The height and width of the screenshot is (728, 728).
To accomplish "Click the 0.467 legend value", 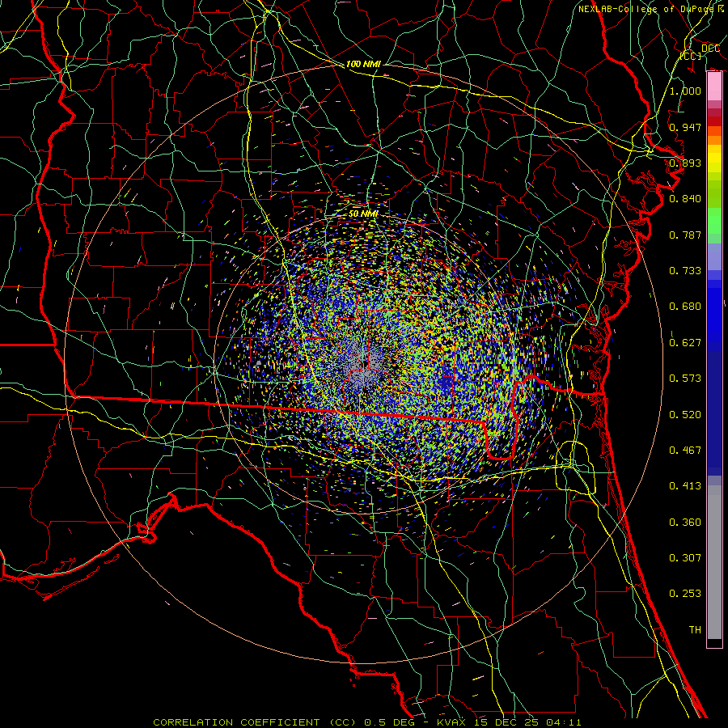I will coord(685,451).
